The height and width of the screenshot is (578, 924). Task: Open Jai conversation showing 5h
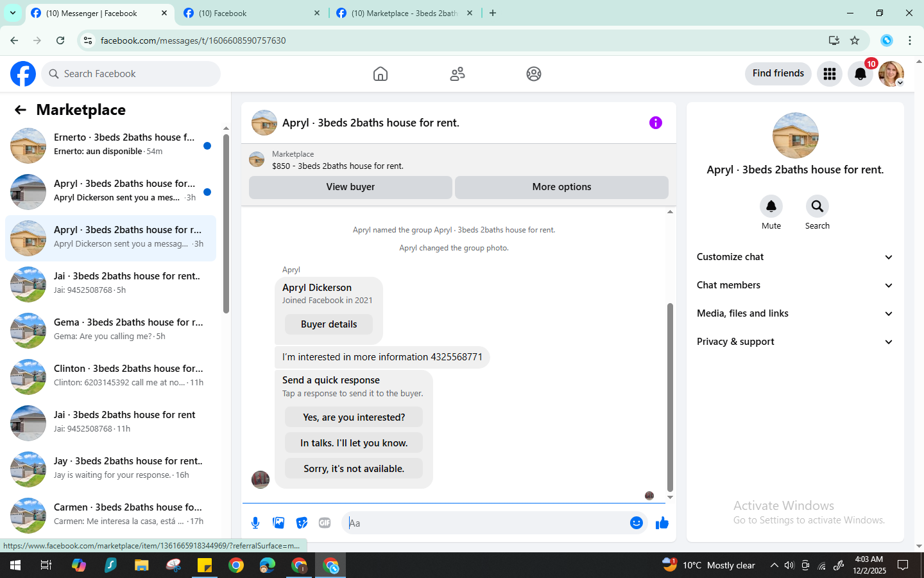click(x=110, y=285)
